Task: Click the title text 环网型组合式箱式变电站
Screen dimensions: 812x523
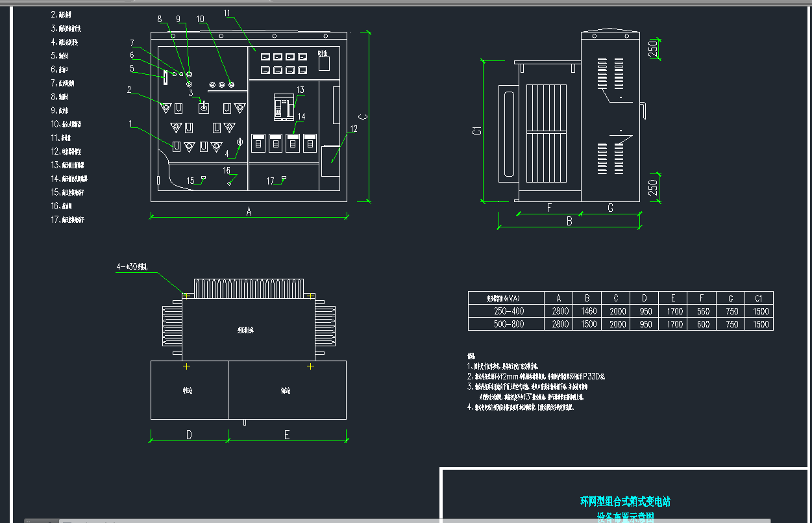Action: point(624,502)
